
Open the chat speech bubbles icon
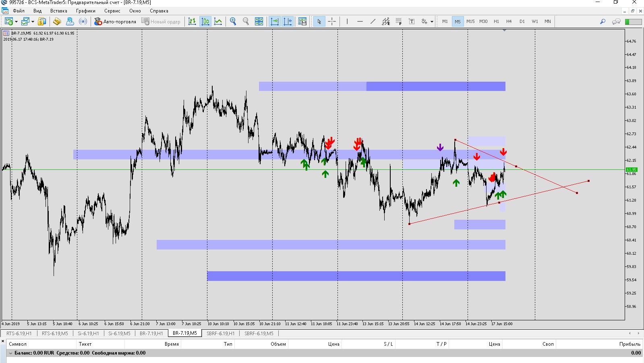[616, 21]
